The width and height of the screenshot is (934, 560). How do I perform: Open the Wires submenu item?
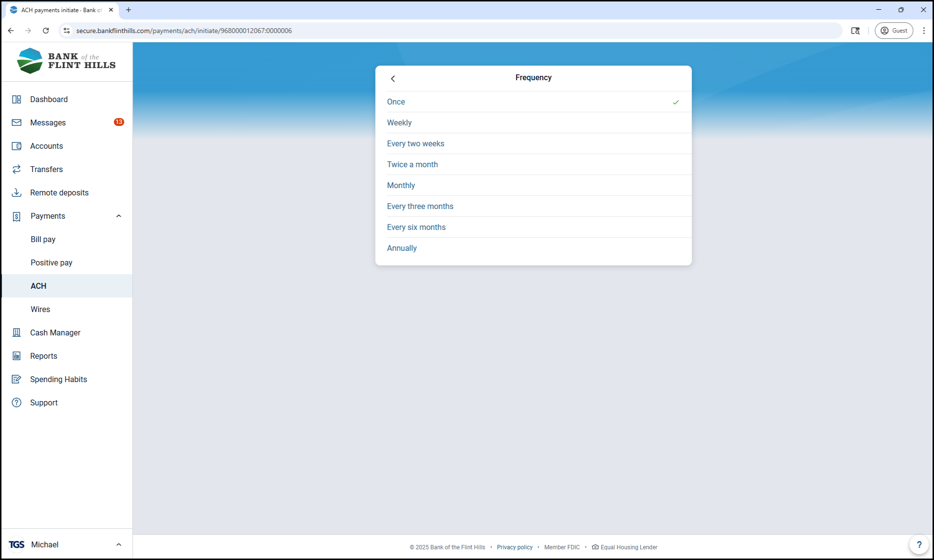40,309
